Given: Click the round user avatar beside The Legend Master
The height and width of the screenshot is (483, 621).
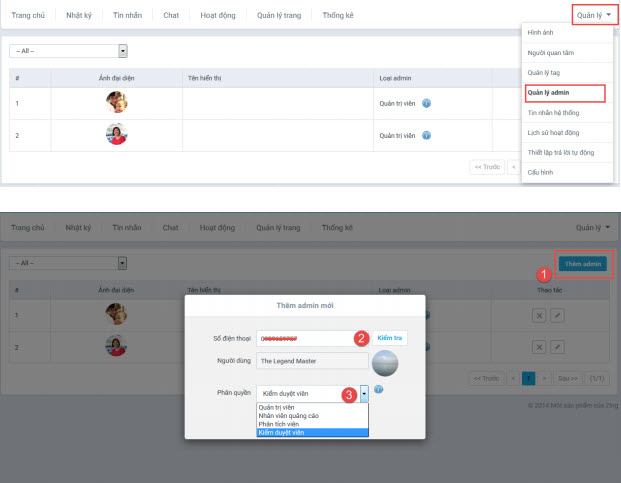Looking at the screenshot, I should [x=386, y=361].
